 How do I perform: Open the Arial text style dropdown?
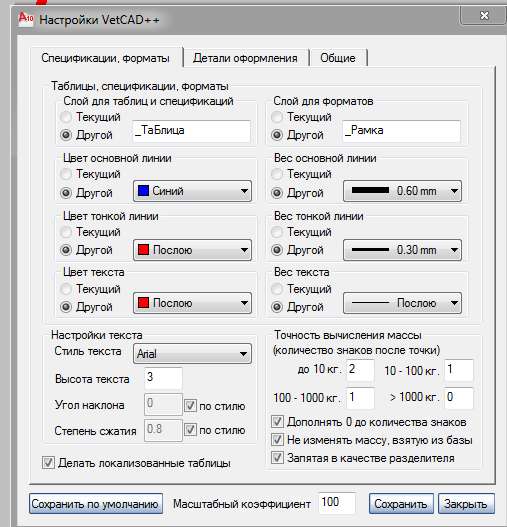[192, 354]
